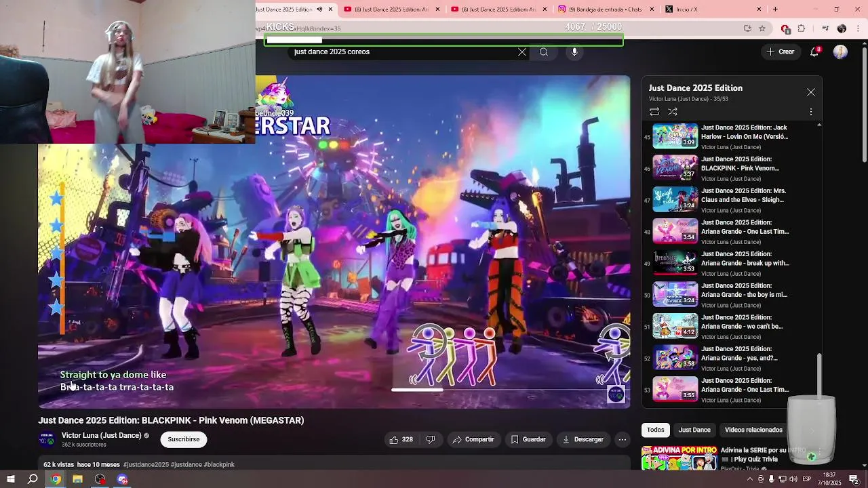The width and height of the screenshot is (868, 488).
Task: Open the YouTube account avatar menu
Action: [840, 52]
